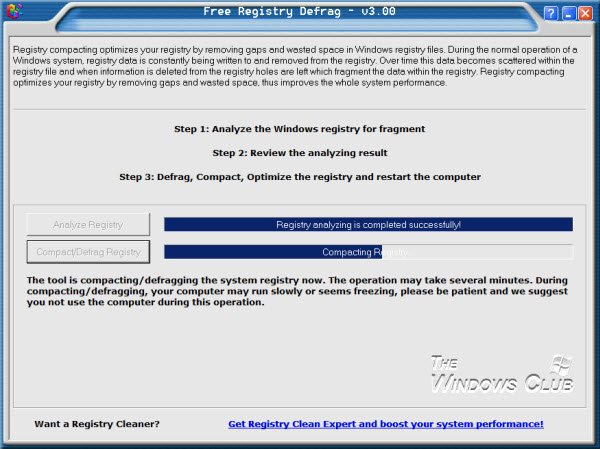Open help with the question mark button
The height and width of the screenshot is (449, 600).
click(551, 13)
